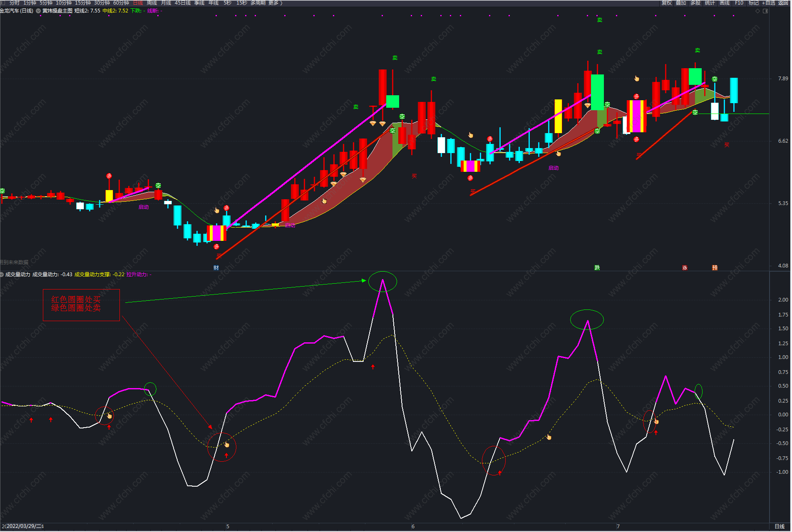Click the 中线2: 7.52 indicator value
Viewport: 792px width, 532px height.
pyautogui.click(x=115, y=11)
